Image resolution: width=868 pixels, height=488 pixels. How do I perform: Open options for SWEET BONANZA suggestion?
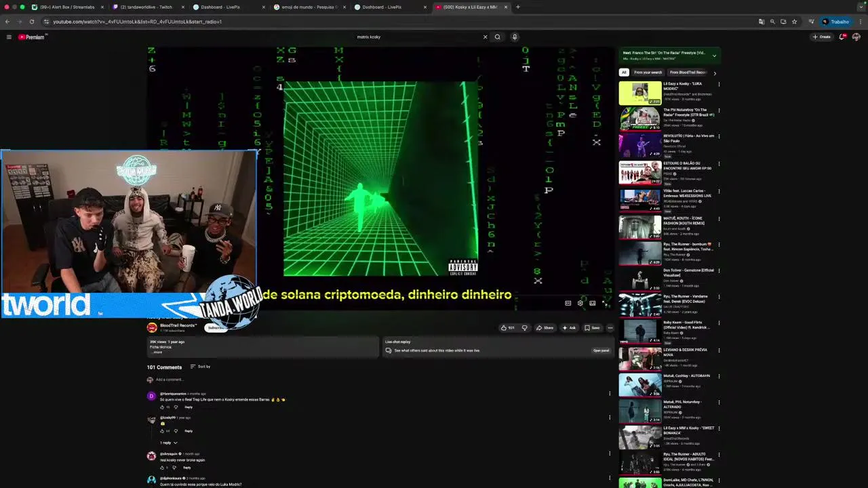point(719,428)
